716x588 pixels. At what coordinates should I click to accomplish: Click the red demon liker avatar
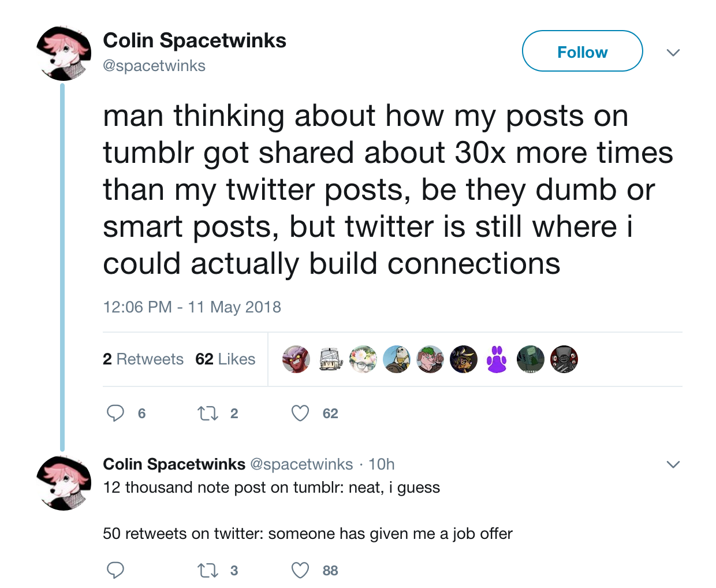[x=296, y=359]
